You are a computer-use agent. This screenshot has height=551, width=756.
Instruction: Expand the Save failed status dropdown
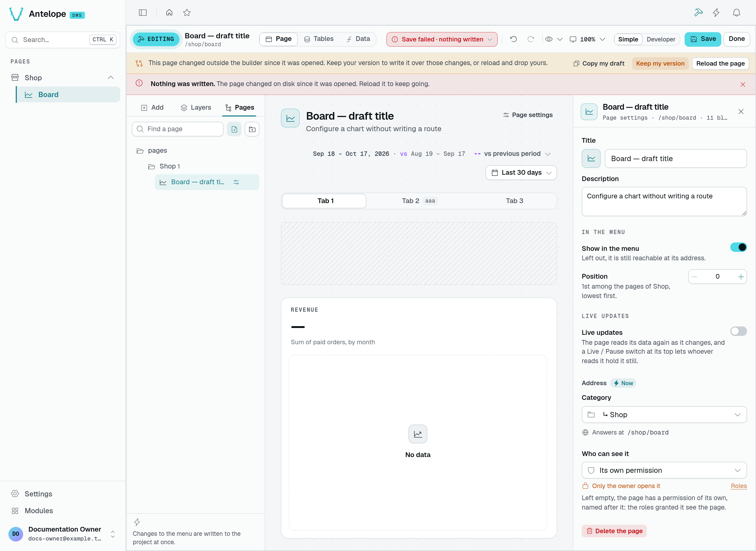pos(442,39)
